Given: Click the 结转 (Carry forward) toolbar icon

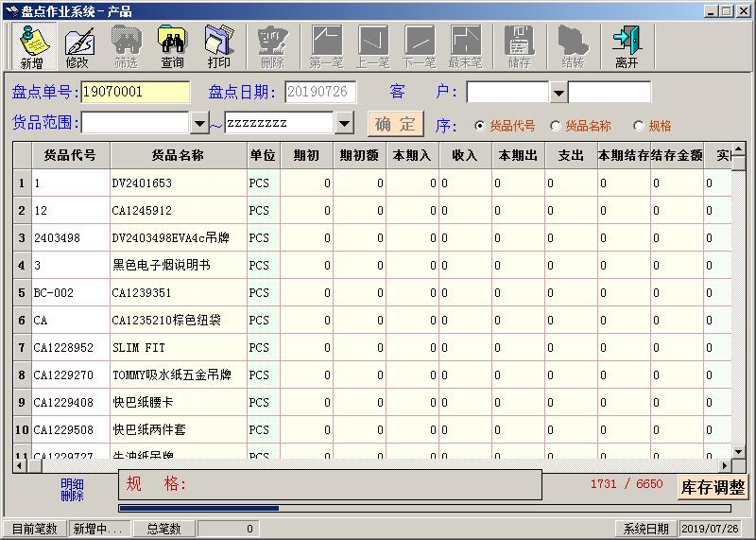Looking at the screenshot, I should pos(574,46).
